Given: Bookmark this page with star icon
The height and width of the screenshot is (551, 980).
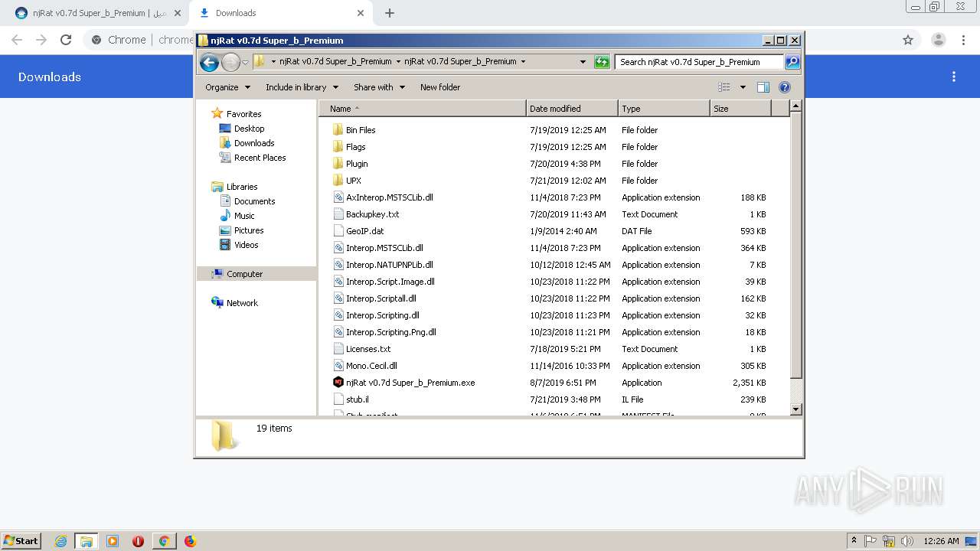Looking at the screenshot, I should pos(908,40).
